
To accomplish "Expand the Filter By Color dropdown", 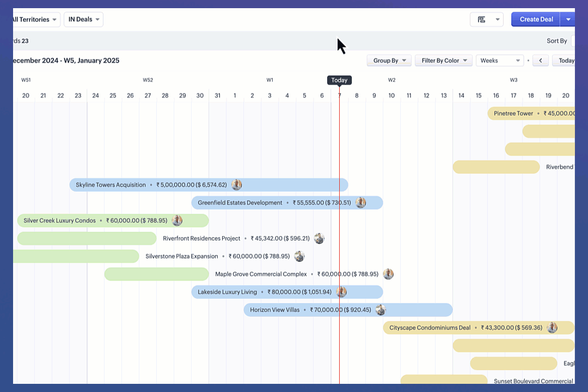I will [443, 61].
